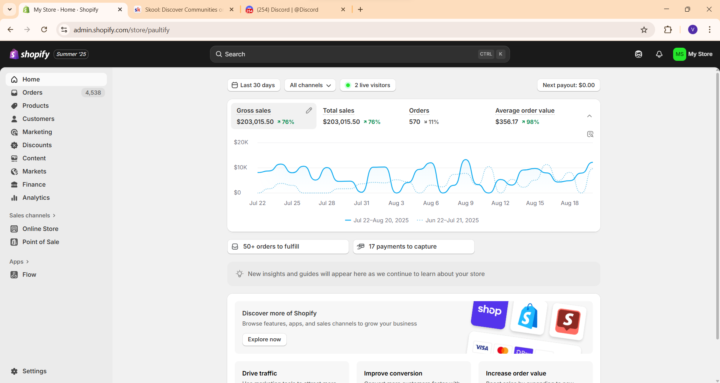Expand the Sales channels section
Viewport: 720px width, 383px height.
pyautogui.click(x=33, y=215)
